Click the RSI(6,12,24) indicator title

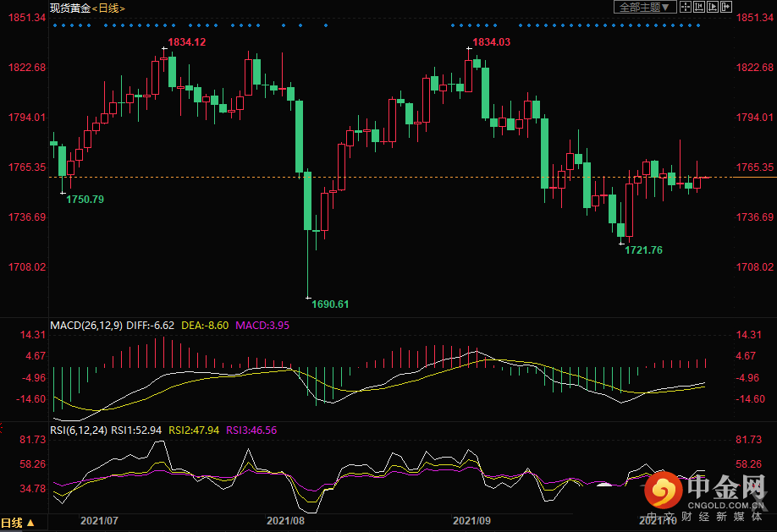79,430
